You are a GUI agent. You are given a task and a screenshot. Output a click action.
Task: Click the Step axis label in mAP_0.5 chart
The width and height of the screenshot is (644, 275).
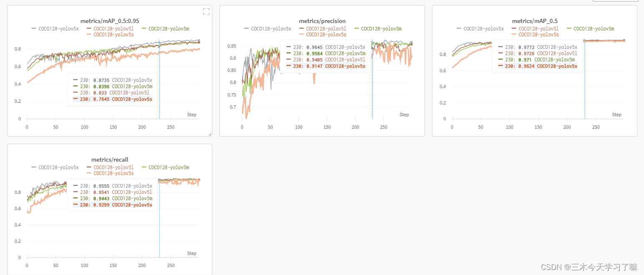pos(616,115)
